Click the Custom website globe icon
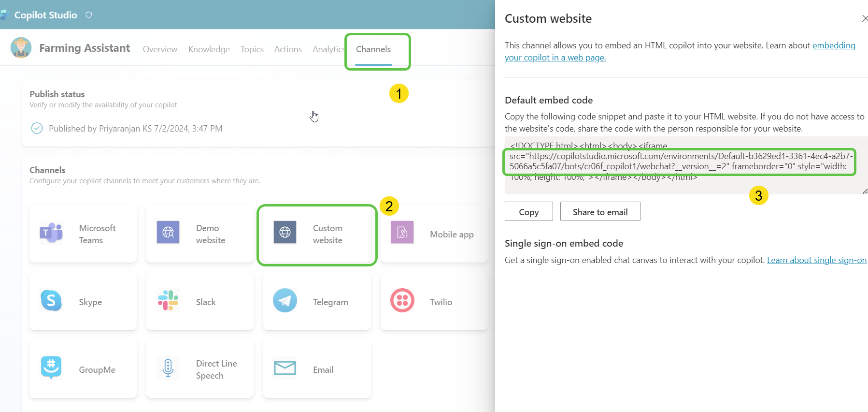The width and height of the screenshot is (868, 412). [x=285, y=233]
